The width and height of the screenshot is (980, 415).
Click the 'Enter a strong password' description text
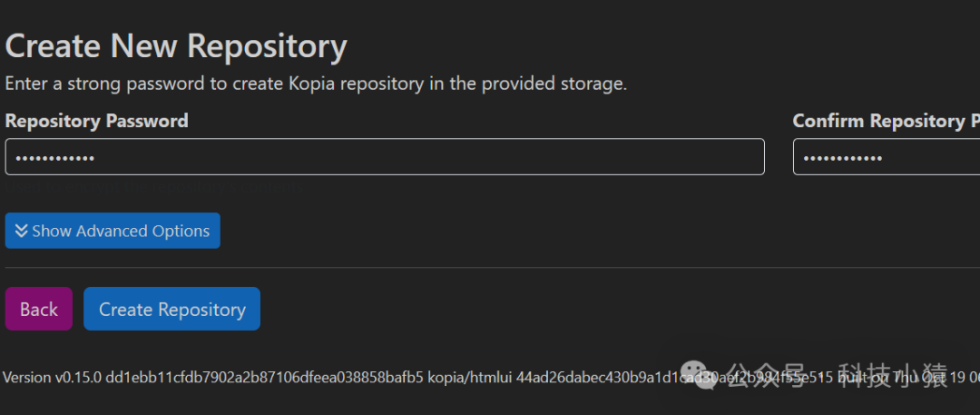tap(316, 84)
